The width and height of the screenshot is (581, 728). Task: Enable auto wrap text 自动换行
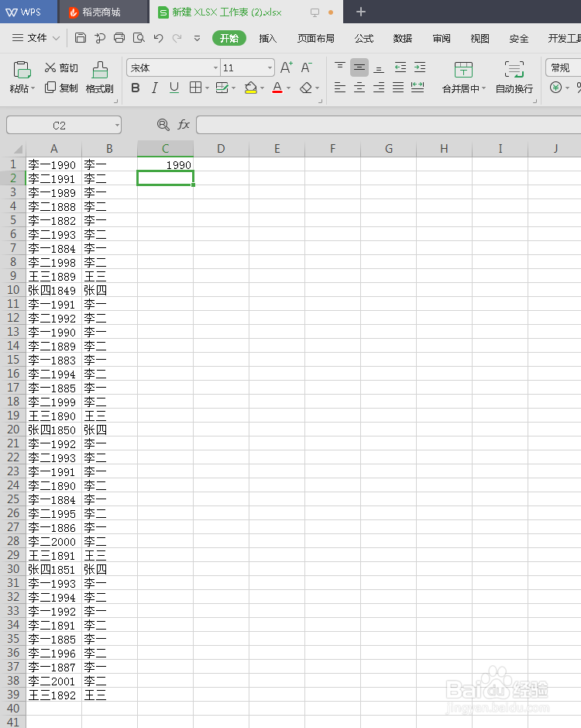click(514, 77)
